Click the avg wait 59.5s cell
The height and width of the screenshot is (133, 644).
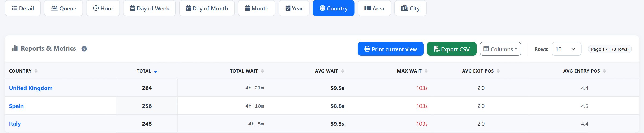tap(337, 88)
